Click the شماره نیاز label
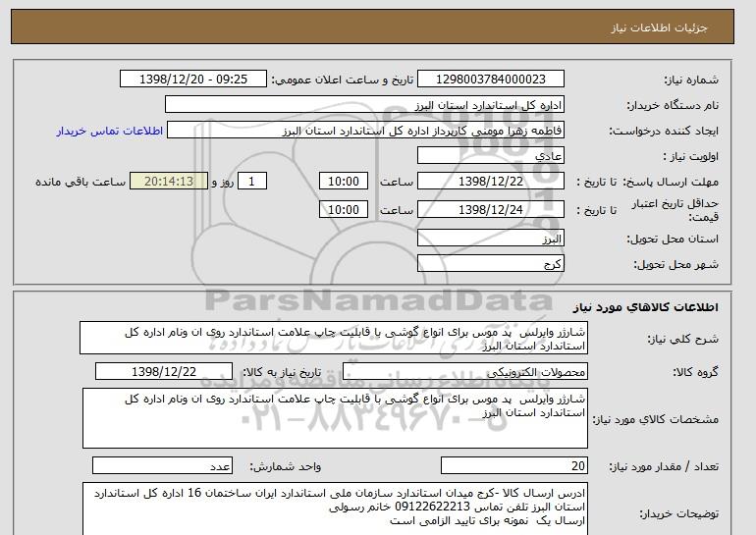 click(x=691, y=80)
